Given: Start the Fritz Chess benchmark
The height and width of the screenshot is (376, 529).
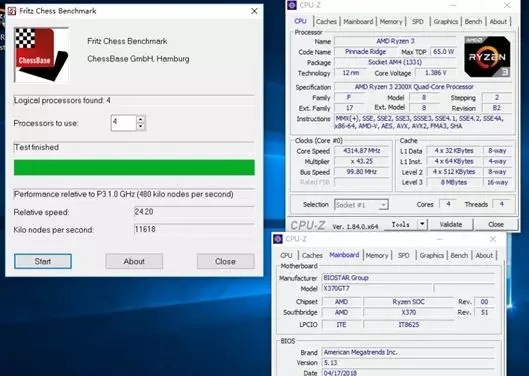Looking at the screenshot, I should pos(43,261).
